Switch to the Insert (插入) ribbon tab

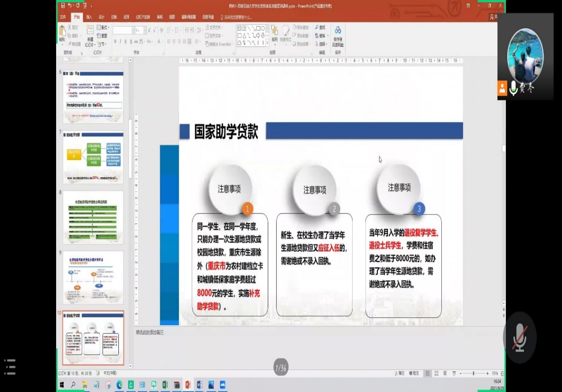click(89, 17)
